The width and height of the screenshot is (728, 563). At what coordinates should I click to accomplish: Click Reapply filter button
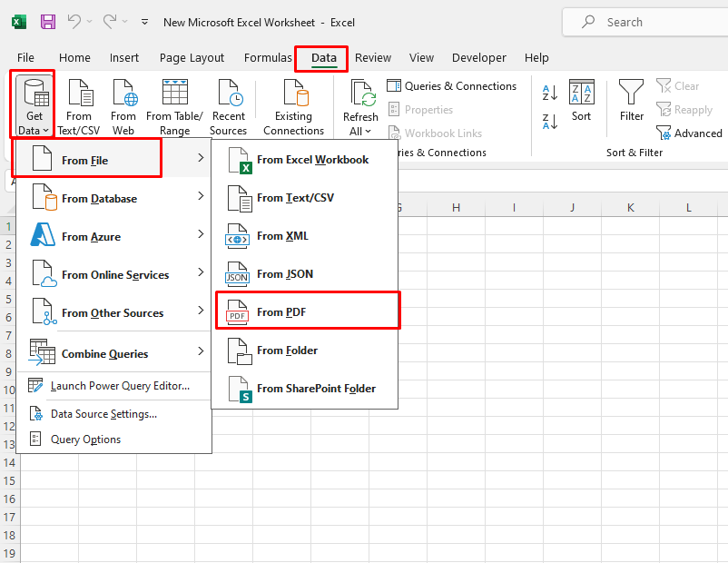(684, 110)
